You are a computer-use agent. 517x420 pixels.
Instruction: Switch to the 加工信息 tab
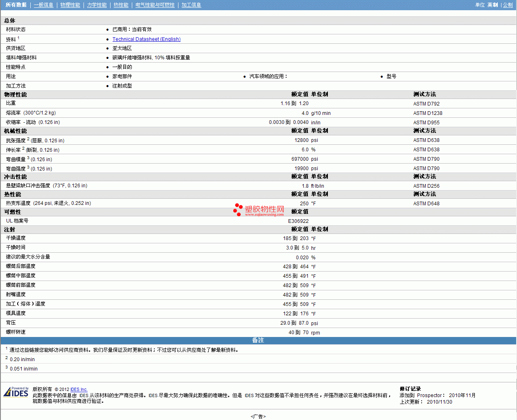pos(191,5)
